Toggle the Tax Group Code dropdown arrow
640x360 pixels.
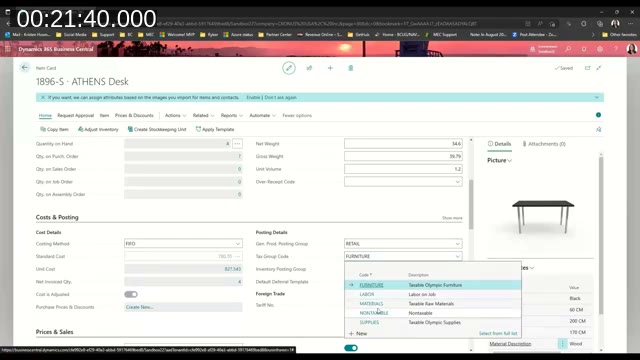(x=457, y=256)
